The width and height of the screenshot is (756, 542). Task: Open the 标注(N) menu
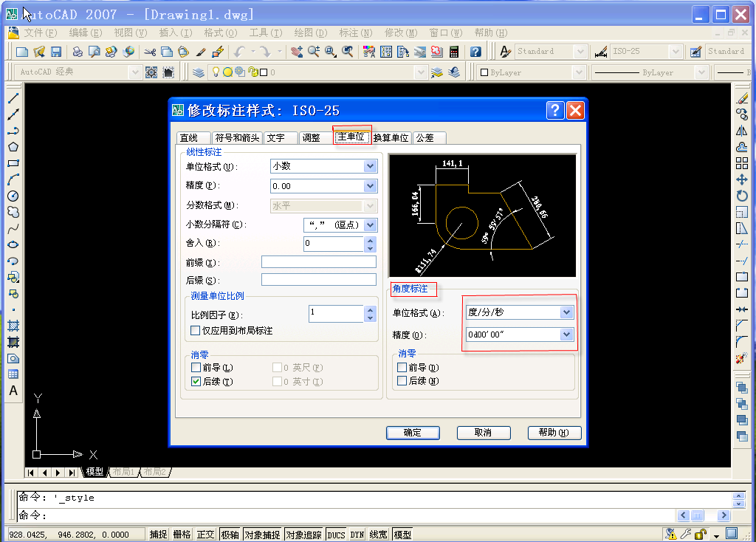(x=355, y=32)
